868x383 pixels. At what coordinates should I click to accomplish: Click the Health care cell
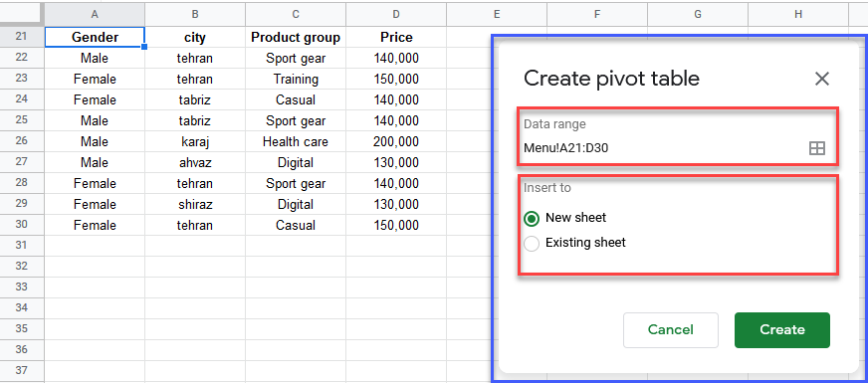pyautogui.click(x=296, y=141)
